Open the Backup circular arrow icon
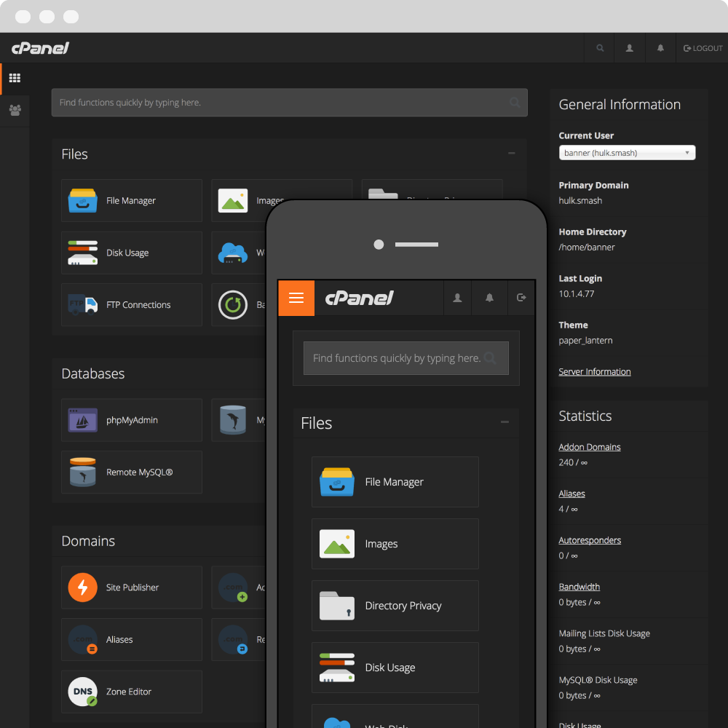728x728 pixels. (233, 304)
